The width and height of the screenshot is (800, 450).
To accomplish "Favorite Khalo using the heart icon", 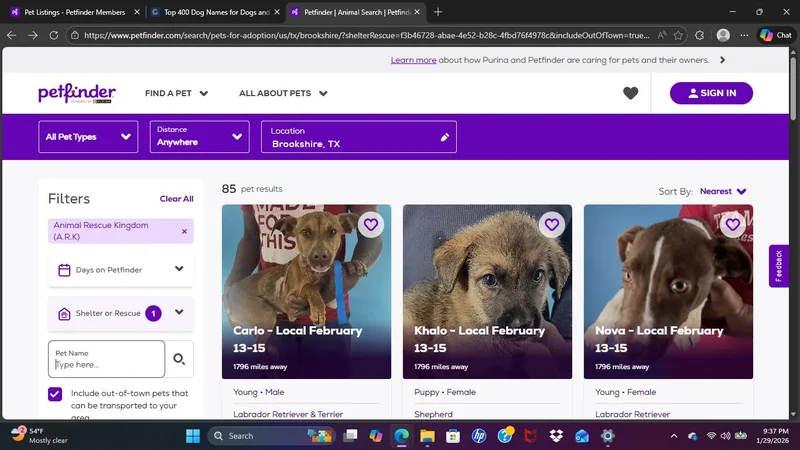I will pyautogui.click(x=552, y=225).
